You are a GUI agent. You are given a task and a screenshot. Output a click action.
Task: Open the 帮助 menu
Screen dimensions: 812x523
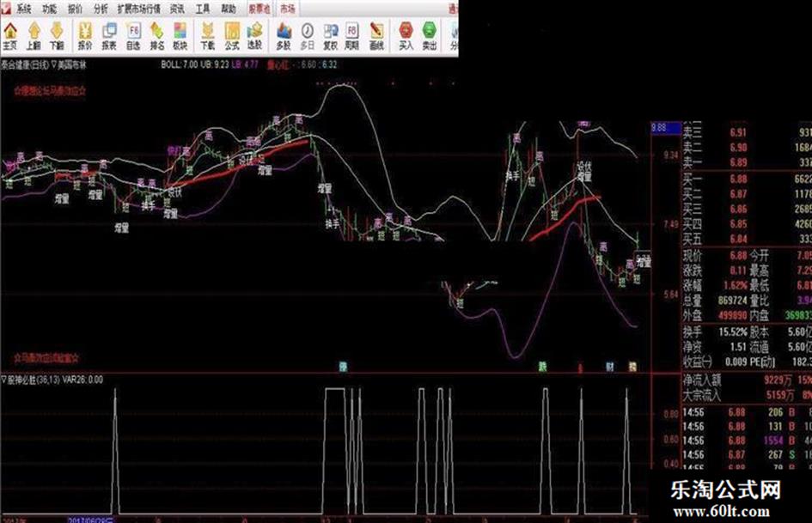pyautogui.click(x=229, y=9)
